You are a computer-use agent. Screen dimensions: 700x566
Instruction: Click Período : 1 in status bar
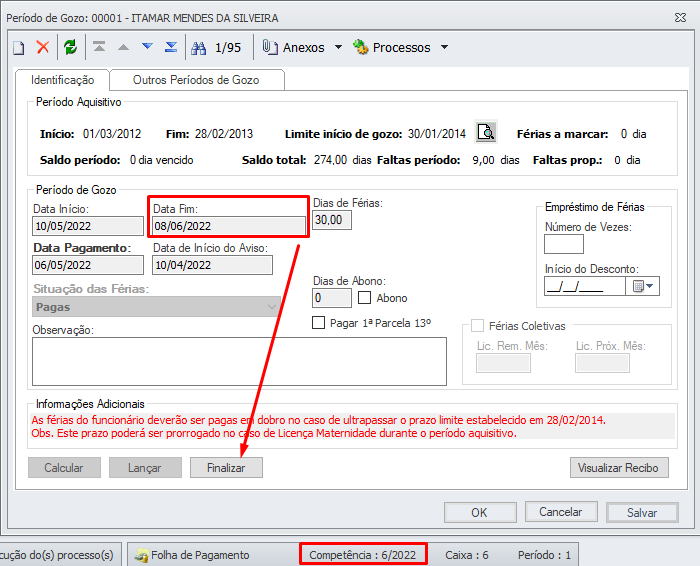(x=544, y=555)
